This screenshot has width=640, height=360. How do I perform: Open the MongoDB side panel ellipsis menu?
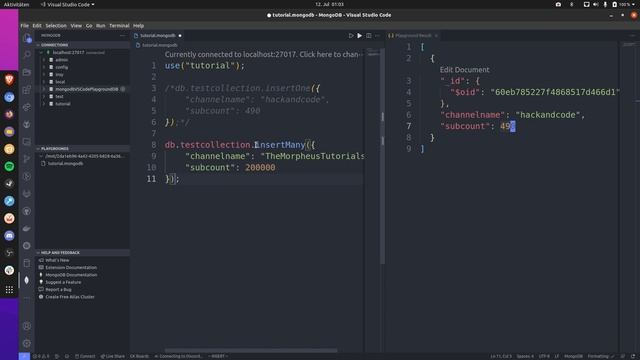click(x=122, y=36)
